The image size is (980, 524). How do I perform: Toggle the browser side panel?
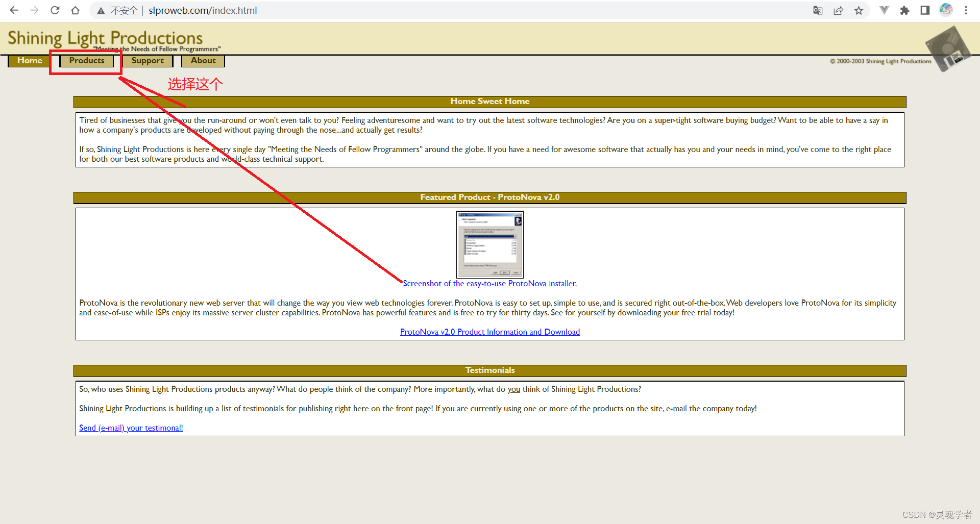click(925, 10)
